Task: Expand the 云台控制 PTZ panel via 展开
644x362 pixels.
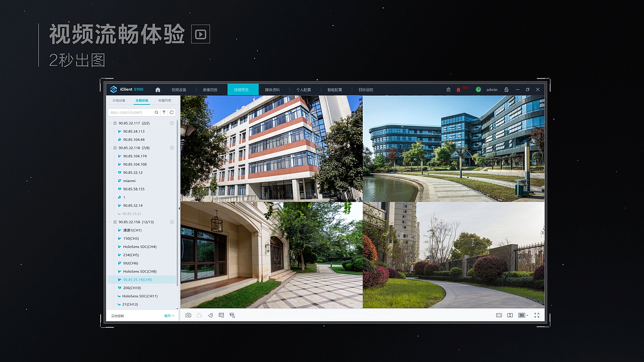Action: pos(169,316)
